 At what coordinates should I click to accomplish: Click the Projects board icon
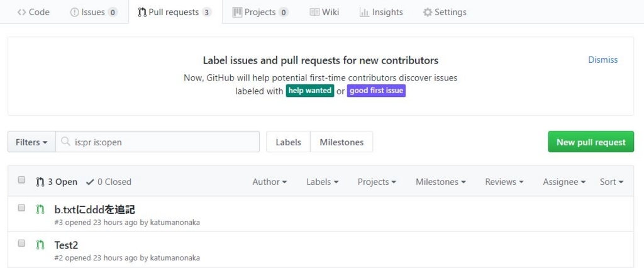237,12
